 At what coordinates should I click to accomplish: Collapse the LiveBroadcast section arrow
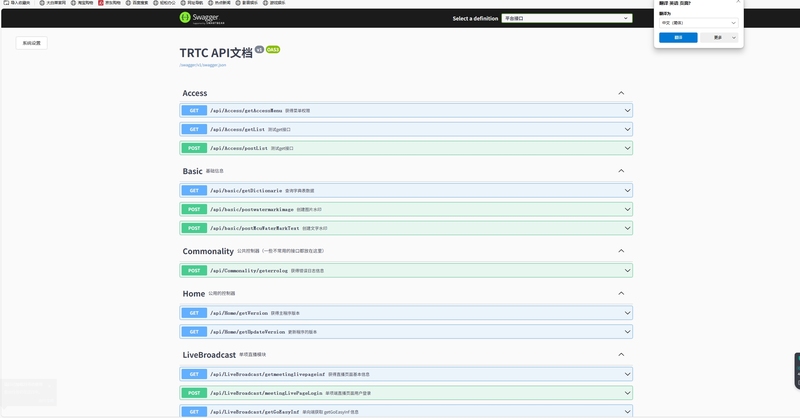point(621,354)
